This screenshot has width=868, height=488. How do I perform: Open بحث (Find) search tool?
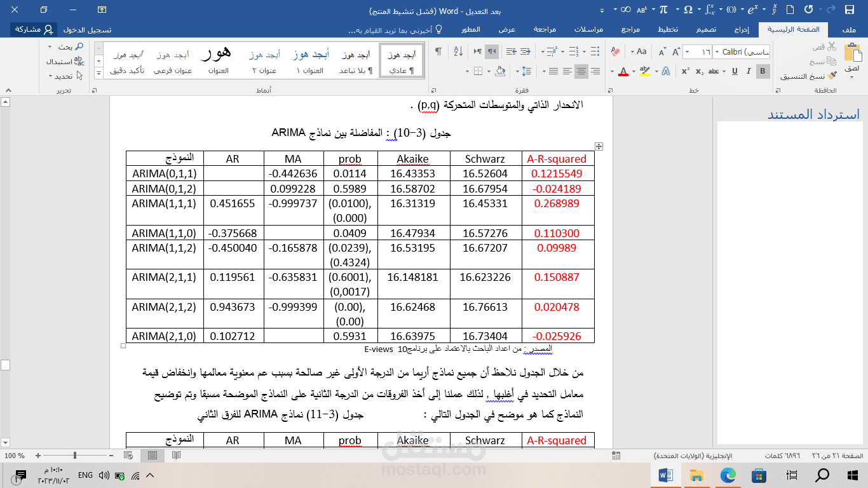[70, 46]
